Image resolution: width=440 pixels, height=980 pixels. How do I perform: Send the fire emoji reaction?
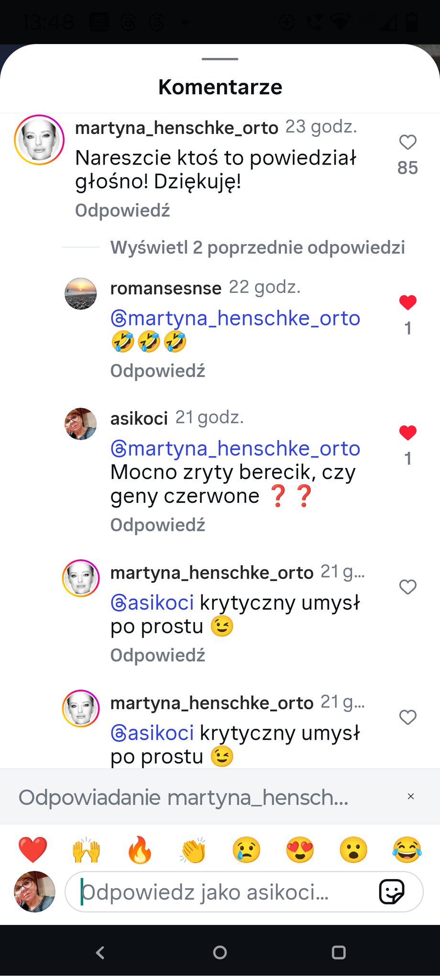click(140, 849)
